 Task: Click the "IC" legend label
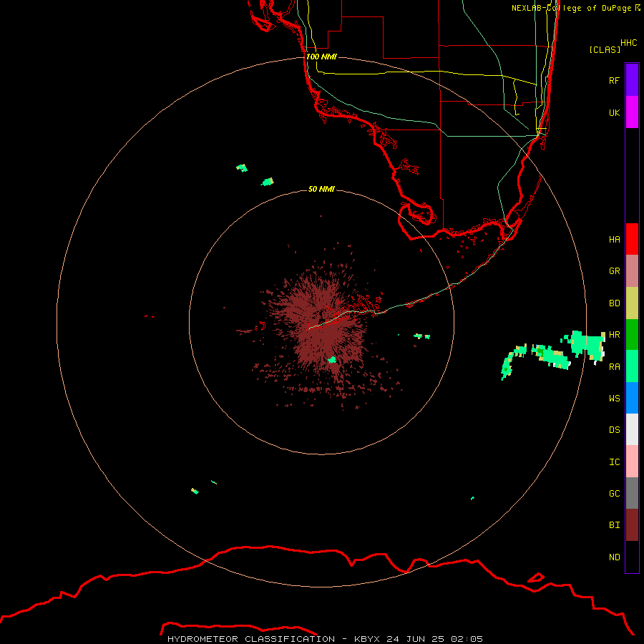click(615, 462)
